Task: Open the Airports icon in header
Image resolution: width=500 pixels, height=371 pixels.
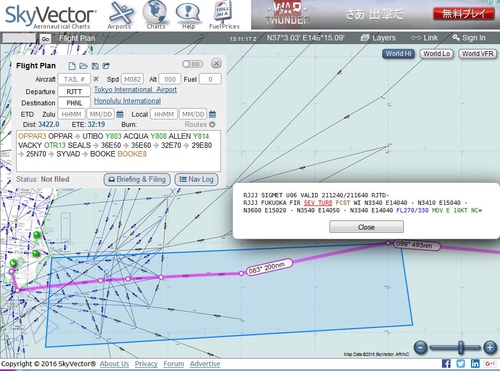Action: pos(120,15)
